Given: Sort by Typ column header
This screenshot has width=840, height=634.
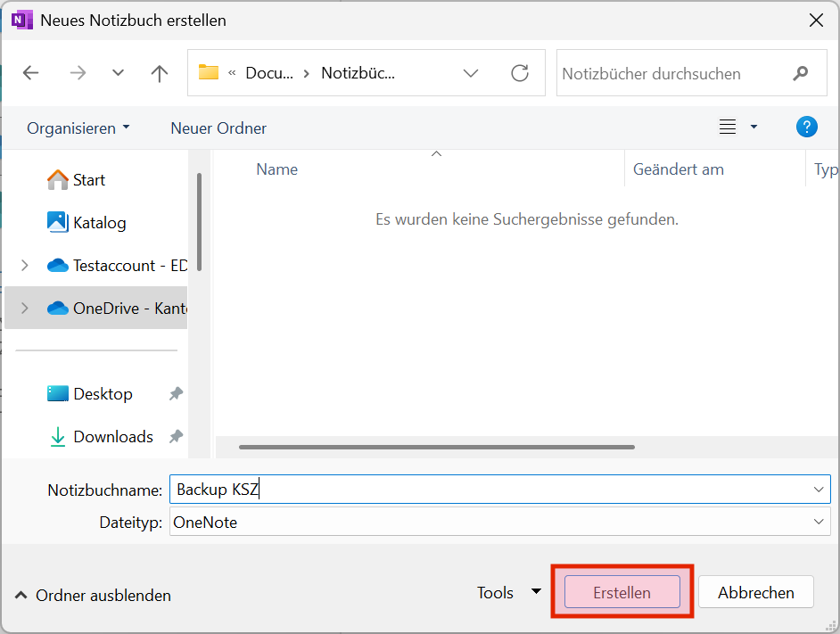Looking at the screenshot, I should pyautogui.click(x=826, y=169).
